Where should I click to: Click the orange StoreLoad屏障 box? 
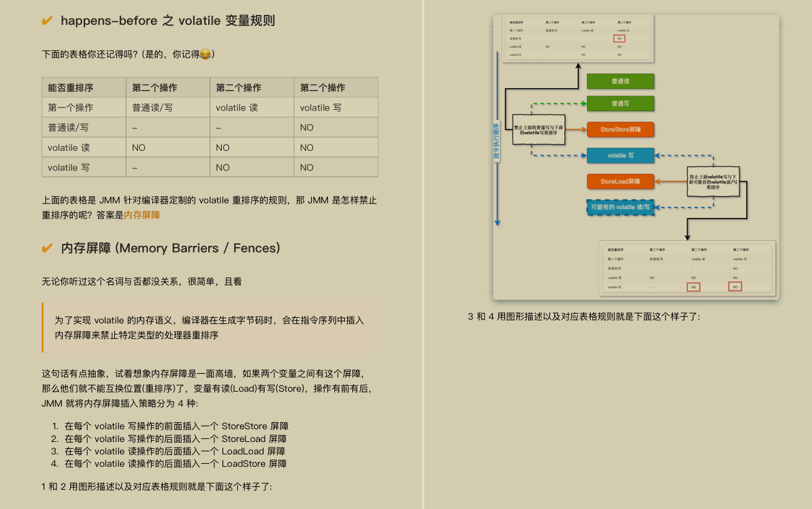[x=620, y=182]
